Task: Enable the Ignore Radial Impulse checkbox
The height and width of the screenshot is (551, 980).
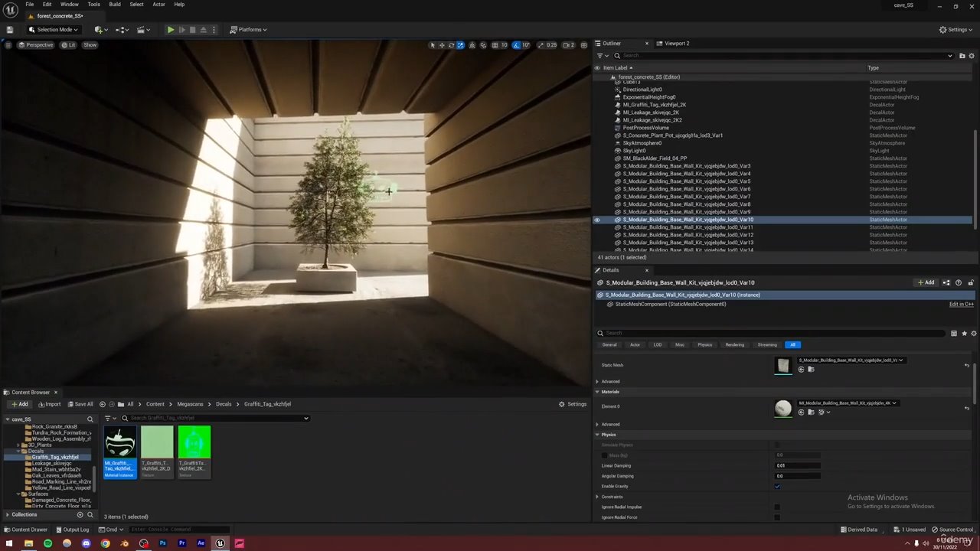Action: tap(777, 507)
